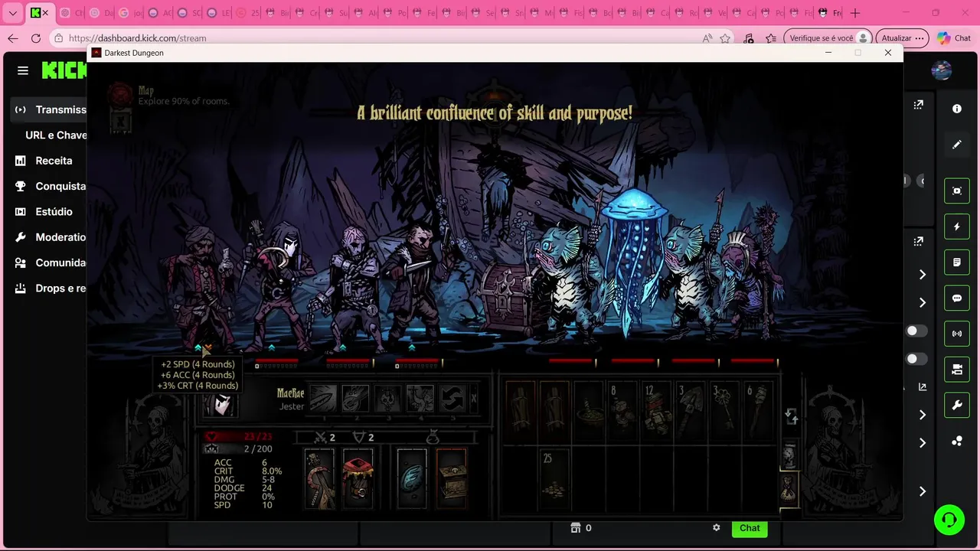Open the Kick user avatar menu
Screen dimensions: 980x551
coord(941,70)
